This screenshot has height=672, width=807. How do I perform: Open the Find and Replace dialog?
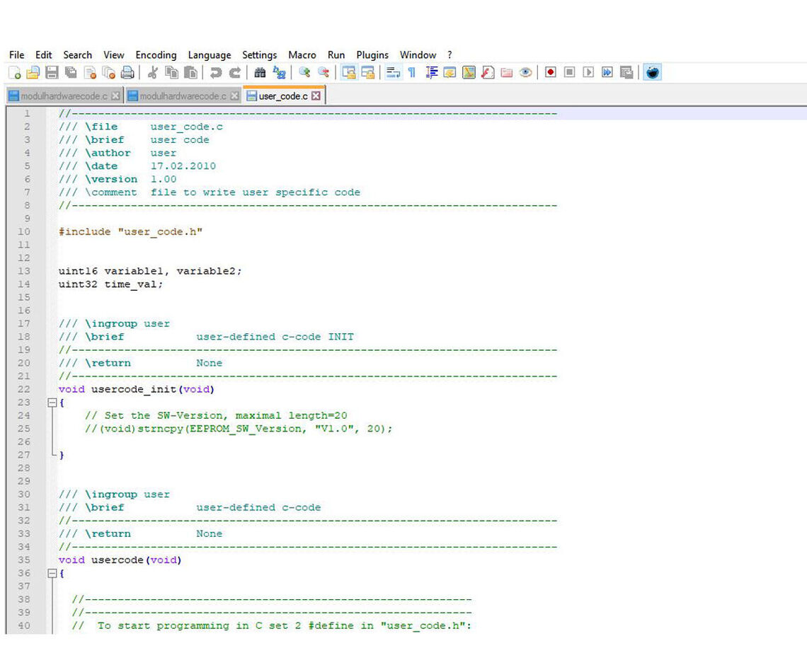coord(277,71)
